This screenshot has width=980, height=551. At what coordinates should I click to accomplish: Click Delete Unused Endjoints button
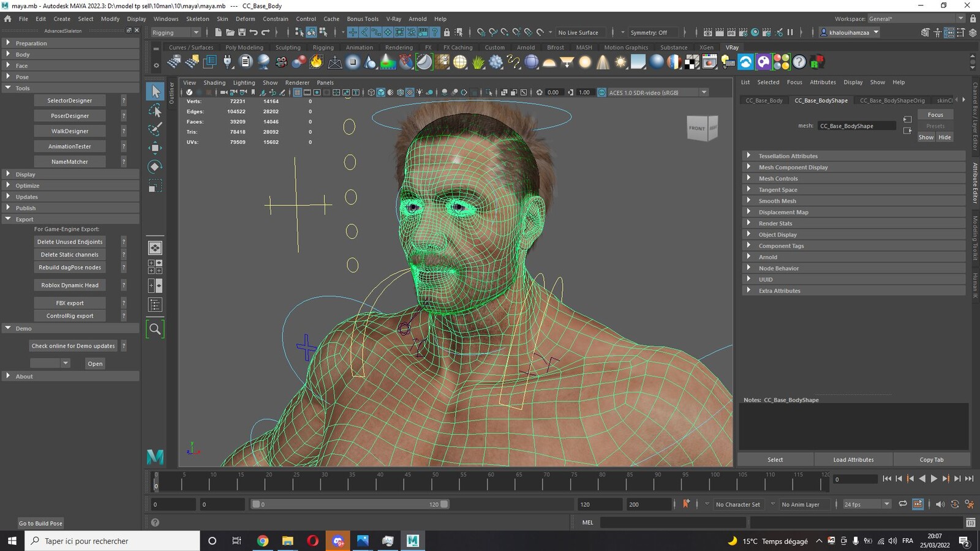click(70, 242)
